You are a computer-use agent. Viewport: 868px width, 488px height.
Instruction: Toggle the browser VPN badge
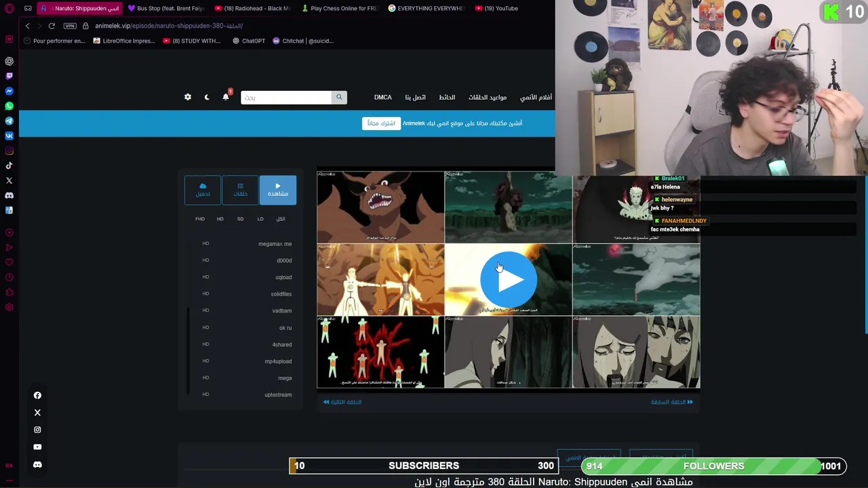coord(70,26)
